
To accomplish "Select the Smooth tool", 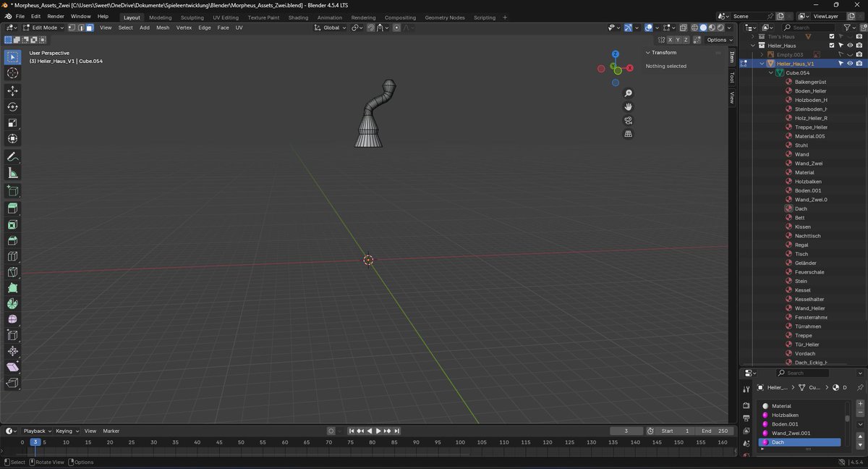I will pyautogui.click(x=12, y=319).
